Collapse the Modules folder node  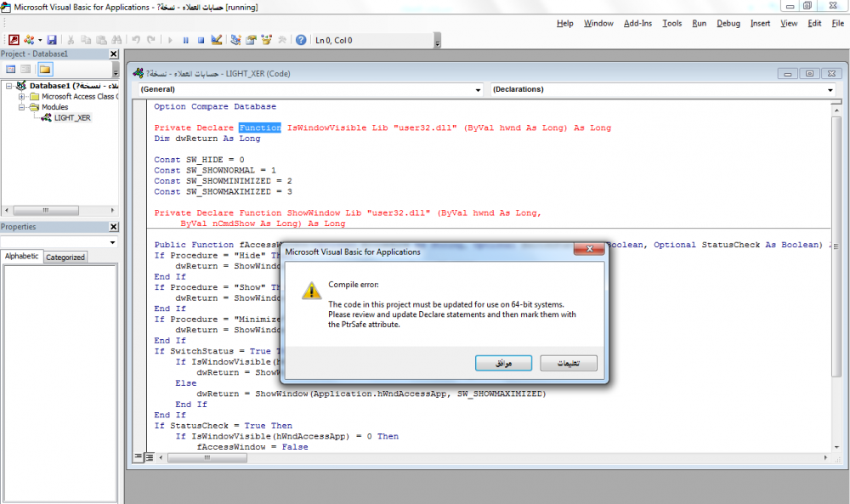coord(22,107)
